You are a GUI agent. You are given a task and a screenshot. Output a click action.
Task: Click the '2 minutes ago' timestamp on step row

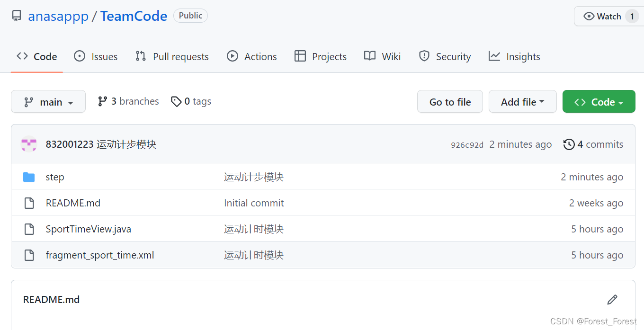tap(592, 177)
